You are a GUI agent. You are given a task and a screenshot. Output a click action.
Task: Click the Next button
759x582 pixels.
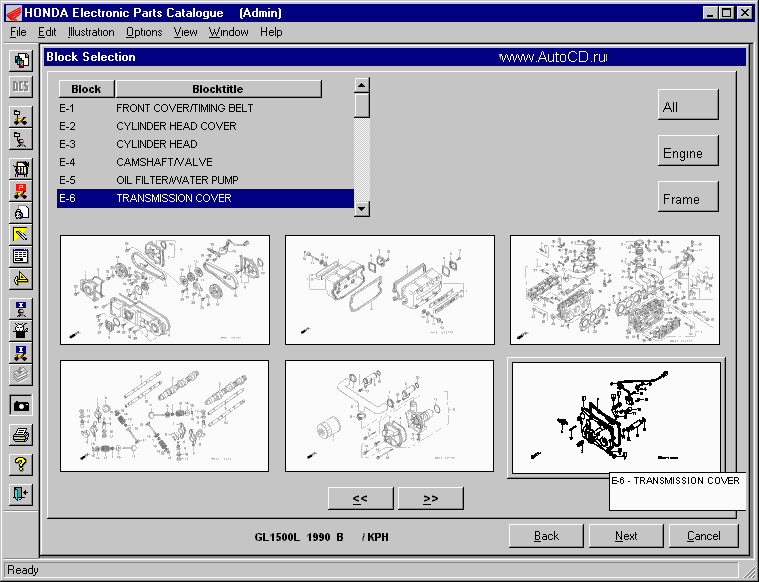coord(626,536)
